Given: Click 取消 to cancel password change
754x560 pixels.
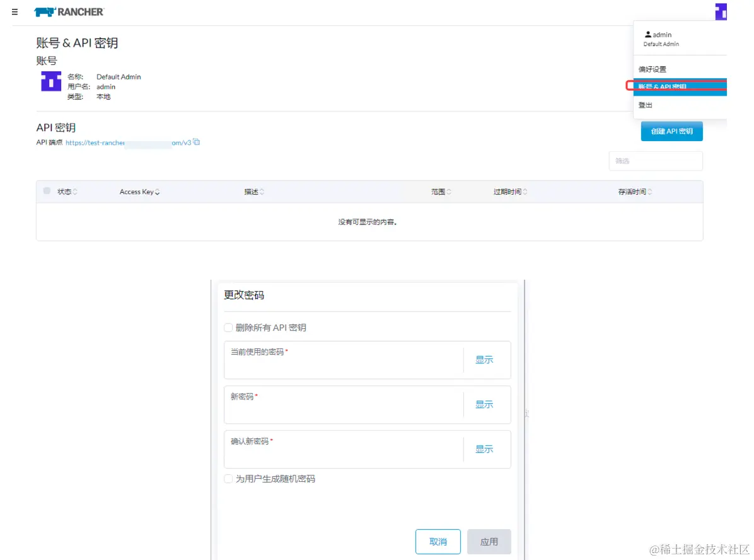Looking at the screenshot, I should pos(438,542).
